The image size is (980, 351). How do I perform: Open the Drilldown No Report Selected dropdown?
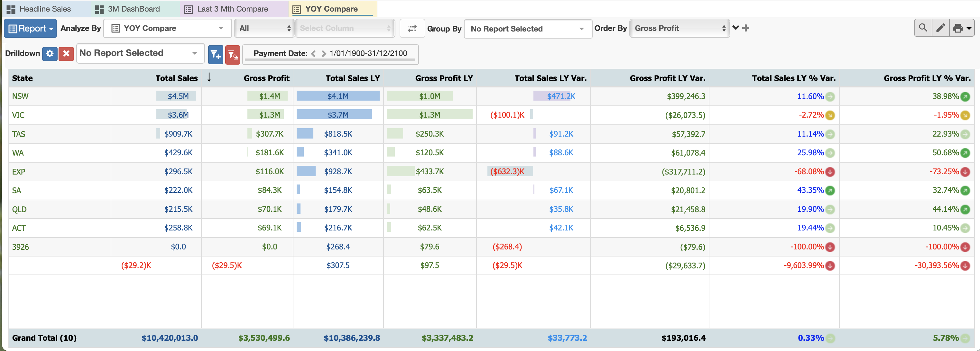(140, 53)
